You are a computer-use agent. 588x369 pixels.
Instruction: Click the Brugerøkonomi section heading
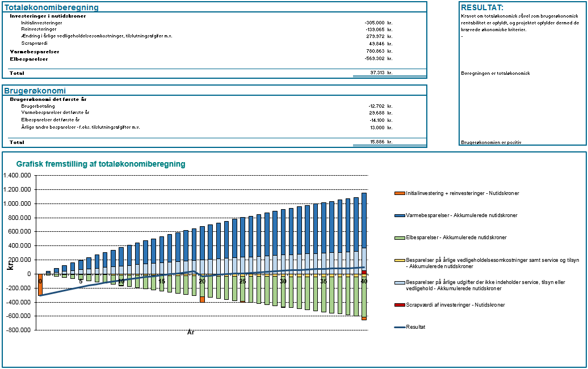[x=35, y=91]
